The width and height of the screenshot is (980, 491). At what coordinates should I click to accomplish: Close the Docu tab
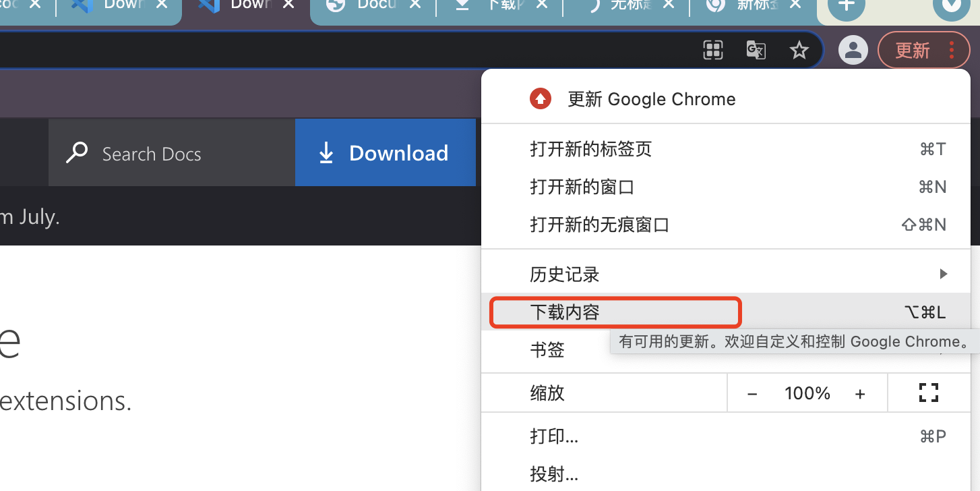[x=415, y=5]
